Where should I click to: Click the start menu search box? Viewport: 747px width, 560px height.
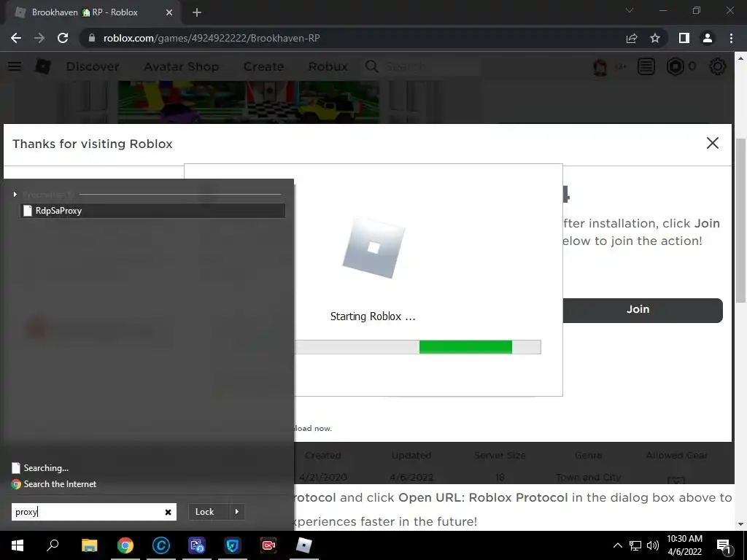[x=94, y=512]
